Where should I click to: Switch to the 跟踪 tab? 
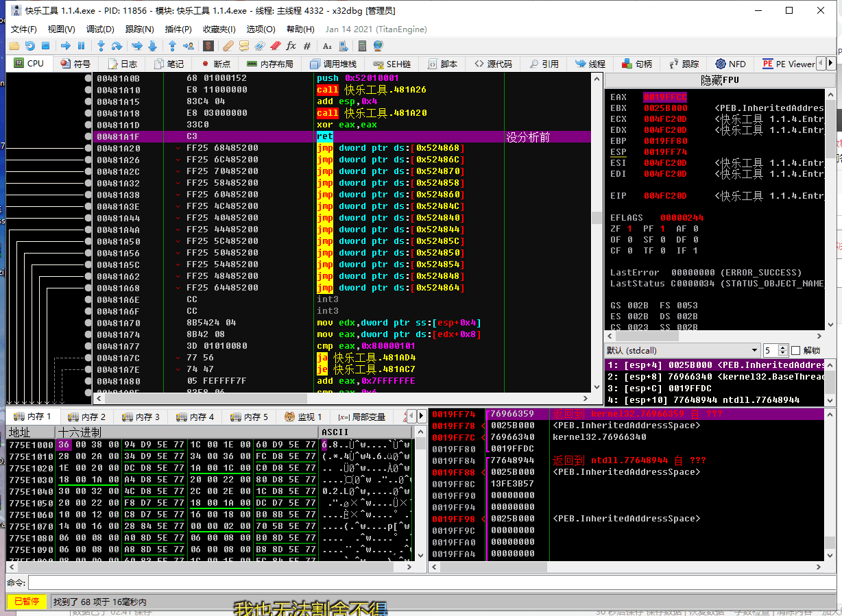[x=684, y=64]
